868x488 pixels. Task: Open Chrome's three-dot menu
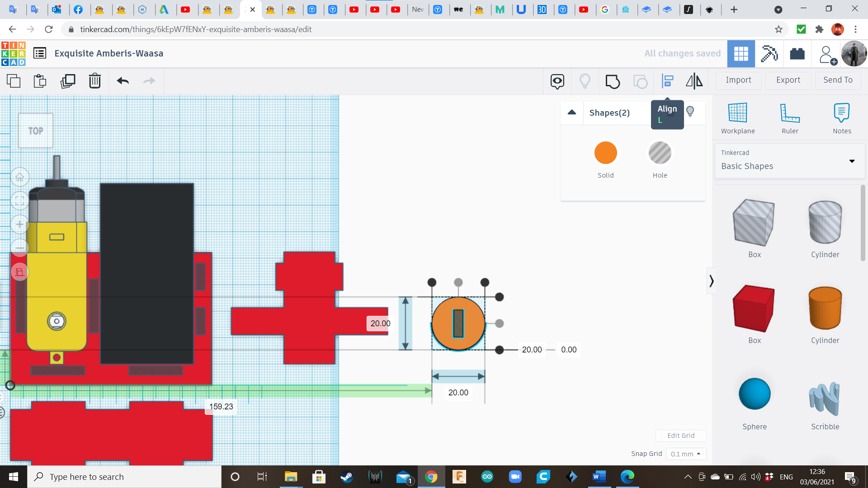(x=855, y=29)
